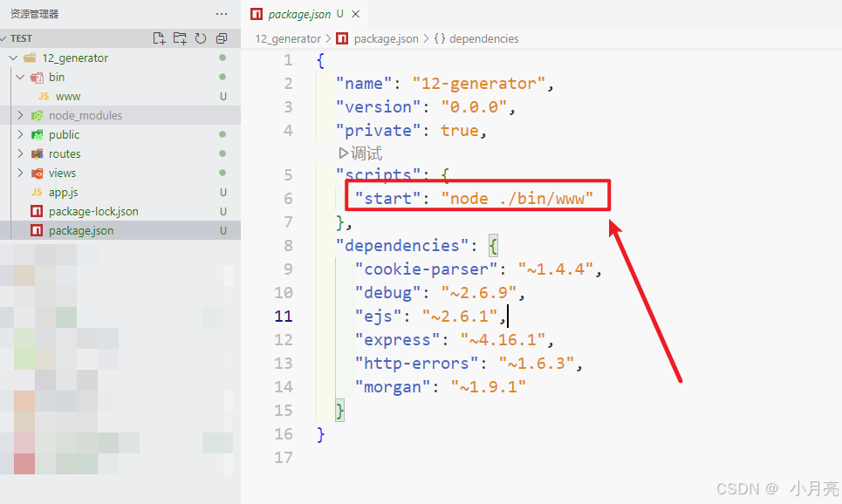This screenshot has height=504, width=842.
Task: Click package.json in the breadcrumb
Action: [x=386, y=38]
